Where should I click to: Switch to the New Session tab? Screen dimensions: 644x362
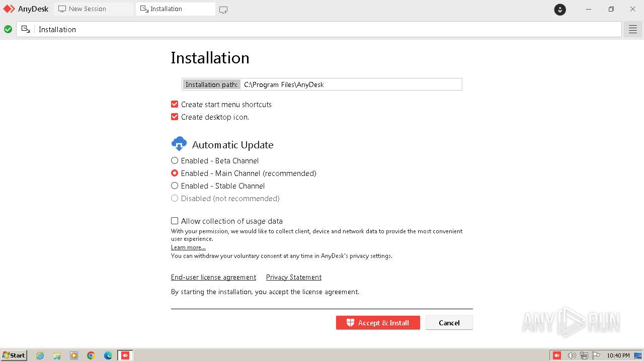coord(94,9)
